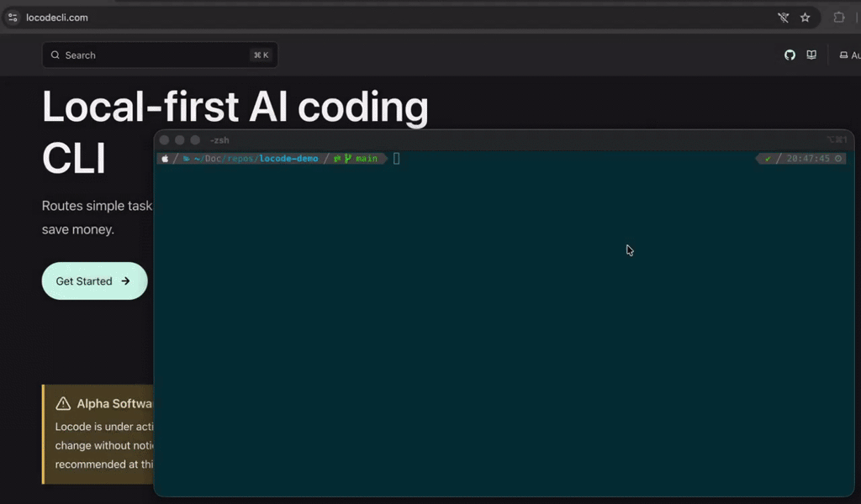The image size is (861, 504).
Task: Click the crossed-out feather icon in the address bar
Action: [782, 17]
